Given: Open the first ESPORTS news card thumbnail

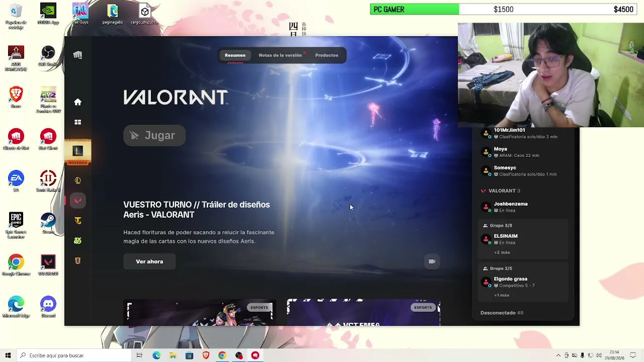Looking at the screenshot, I should click(x=200, y=313).
